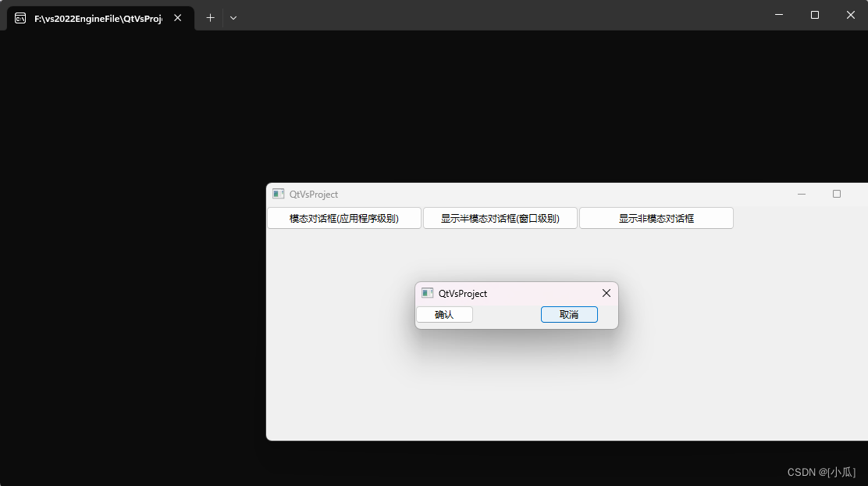
Task: Click the terminal tab's console icon
Action: pos(20,18)
